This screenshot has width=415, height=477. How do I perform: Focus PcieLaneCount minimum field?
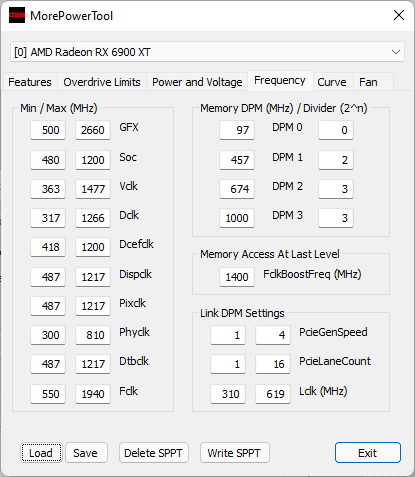(x=228, y=364)
